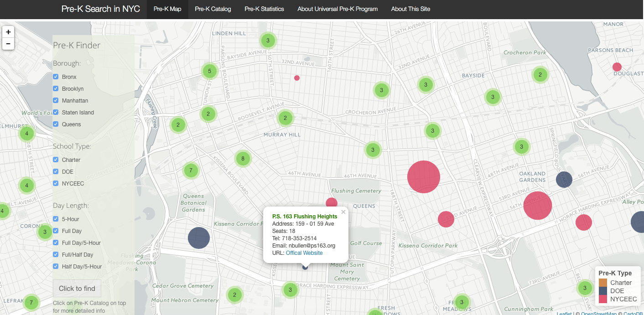Open cluster 3 near Corona label
The width and height of the screenshot is (644, 315).
[45, 232]
